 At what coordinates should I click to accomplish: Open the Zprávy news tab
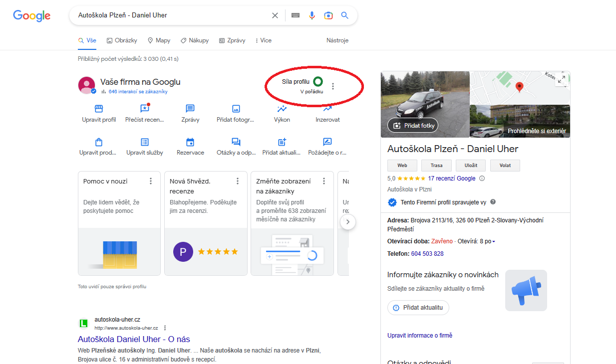[232, 40]
